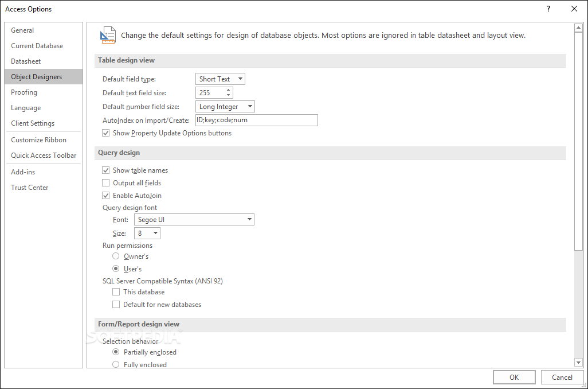
Task: Click the Table design view heading
Action: coord(127,60)
